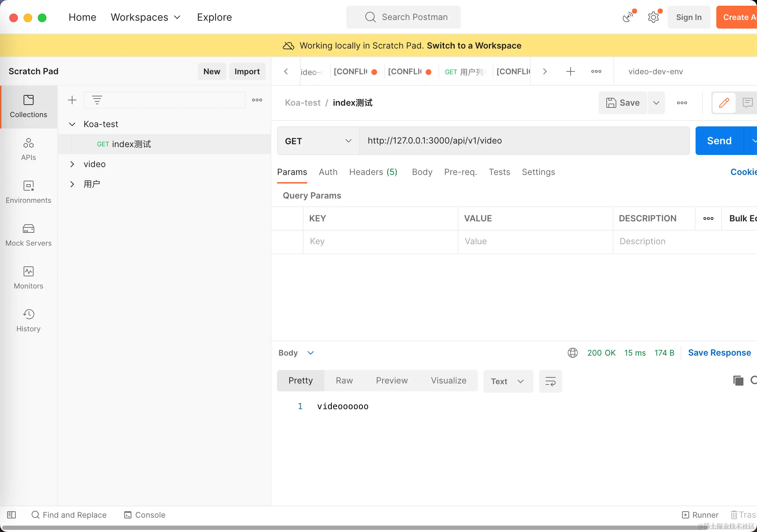Expand the video collection folder
The image size is (757, 532).
click(x=72, y=164)
